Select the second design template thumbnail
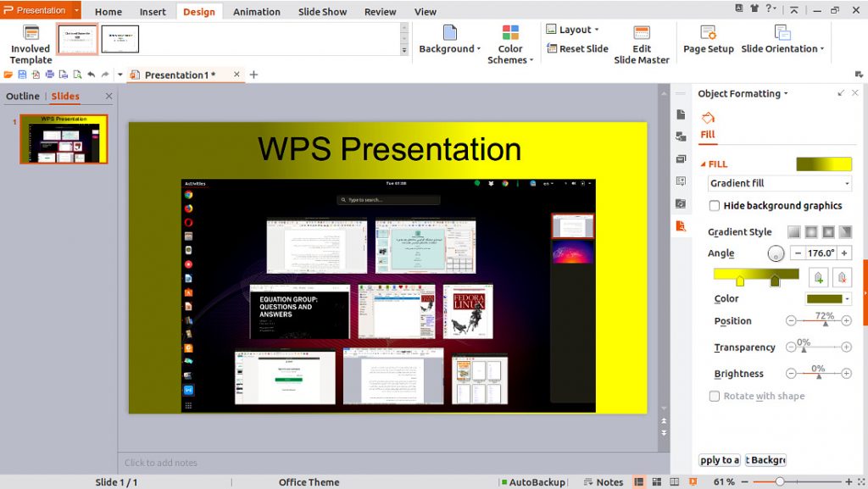 pos(120,39)
